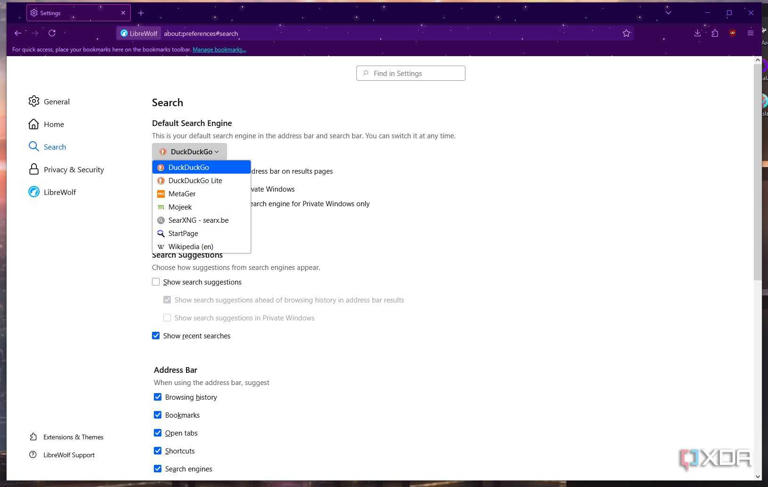Click the Extensions & Themes puzzle icon
This screenshot has height=487, width=768.
33,437
